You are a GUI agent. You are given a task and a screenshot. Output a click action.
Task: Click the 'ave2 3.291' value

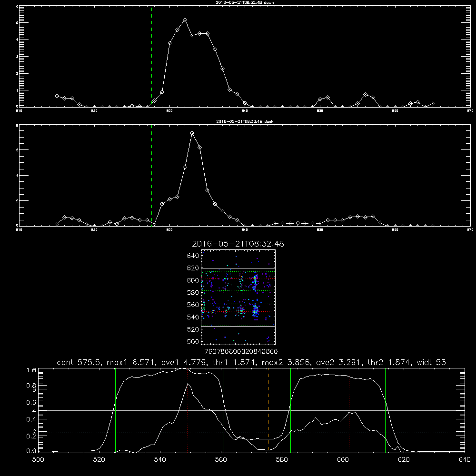tap(339, 362)
